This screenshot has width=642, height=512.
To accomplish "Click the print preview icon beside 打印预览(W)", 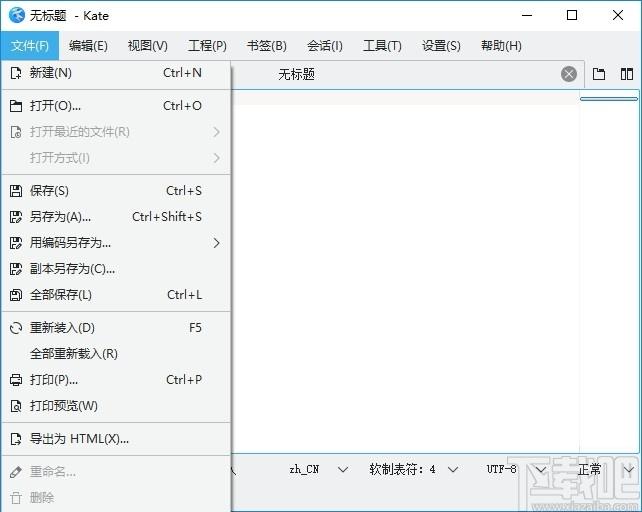I will coord(16,406).
